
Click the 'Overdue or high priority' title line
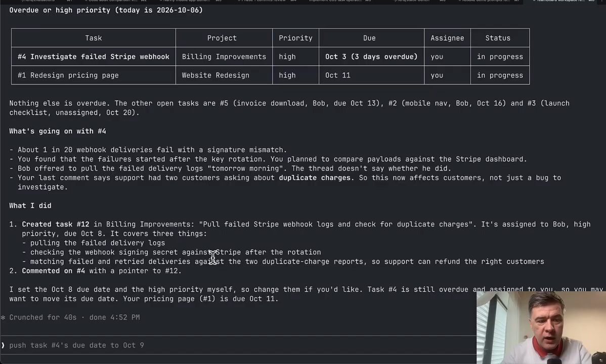pos(106,10)
